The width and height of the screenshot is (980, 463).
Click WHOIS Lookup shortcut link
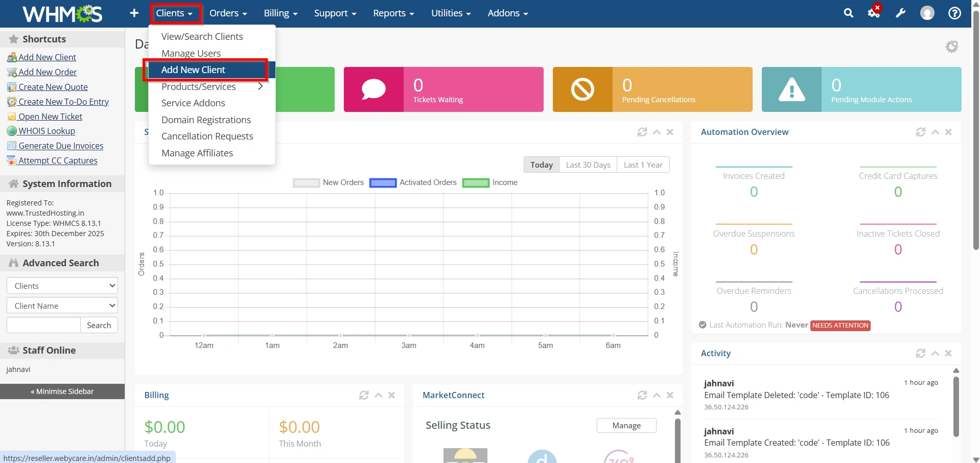(46, 131)
